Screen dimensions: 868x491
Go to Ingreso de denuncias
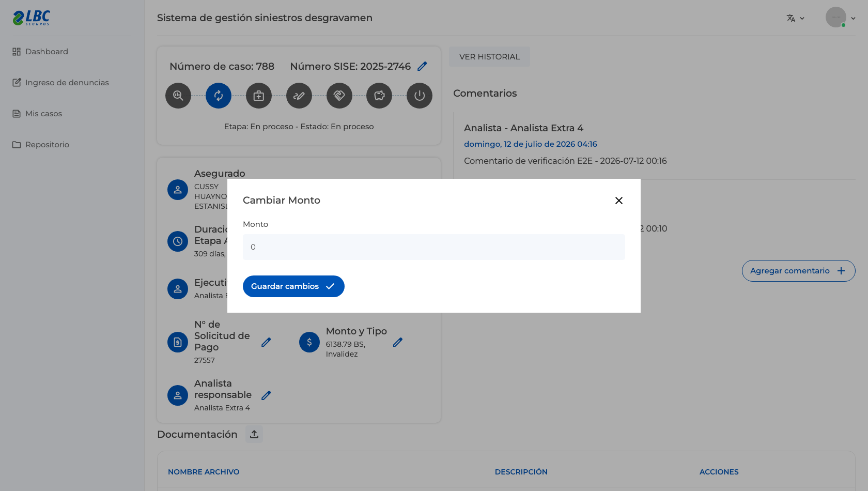coord(60,83)
